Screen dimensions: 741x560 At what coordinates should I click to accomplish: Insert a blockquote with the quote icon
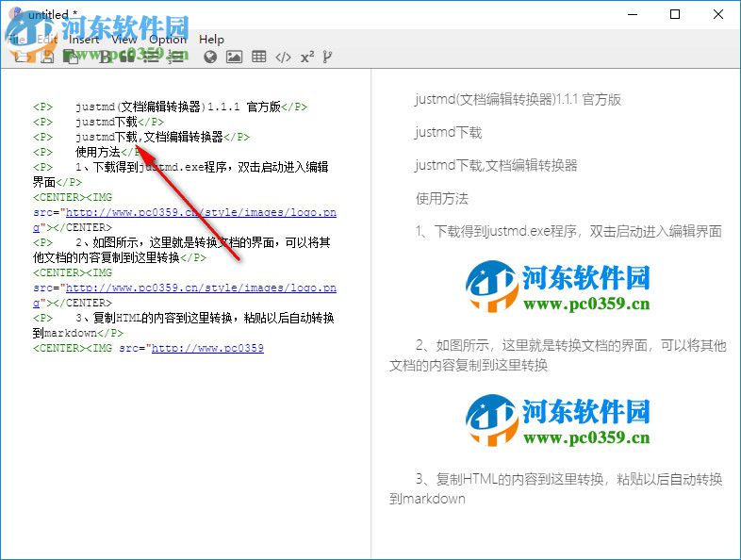127,58
